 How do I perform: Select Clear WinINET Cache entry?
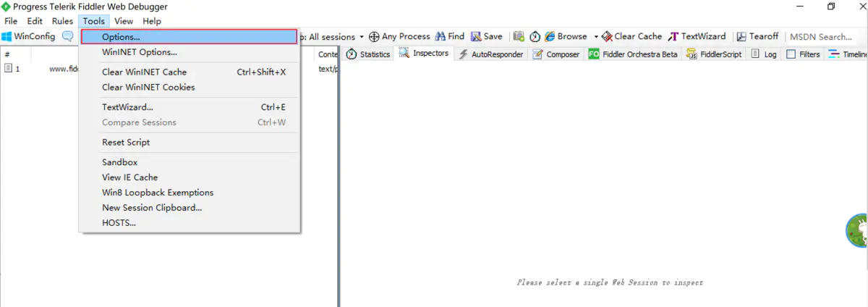point(189,72)
